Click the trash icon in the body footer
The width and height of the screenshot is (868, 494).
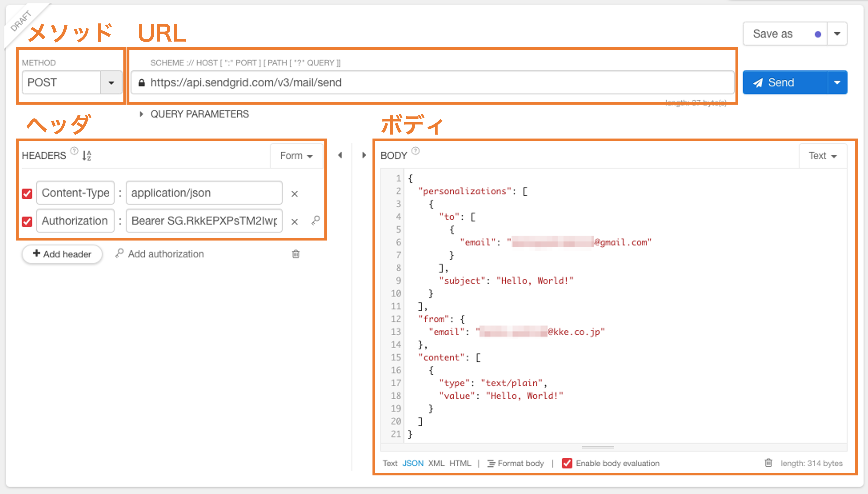pyautogui.click(x=768, y=463)
